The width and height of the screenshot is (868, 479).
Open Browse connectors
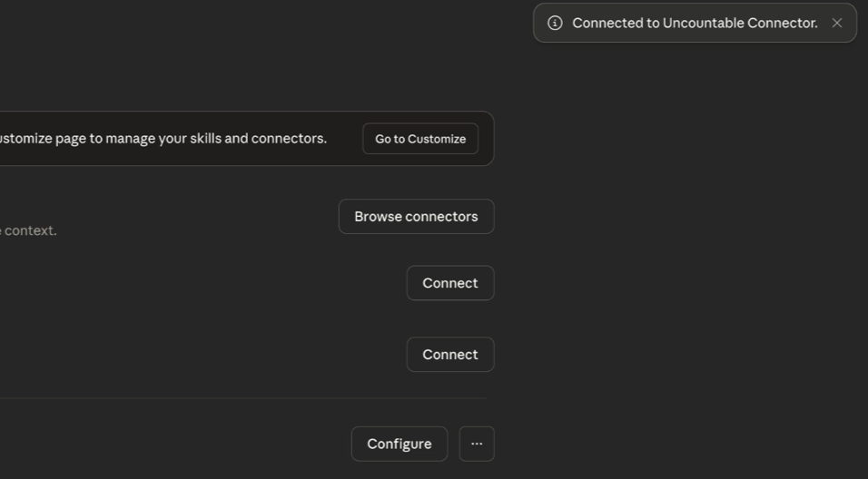[416, 216]
